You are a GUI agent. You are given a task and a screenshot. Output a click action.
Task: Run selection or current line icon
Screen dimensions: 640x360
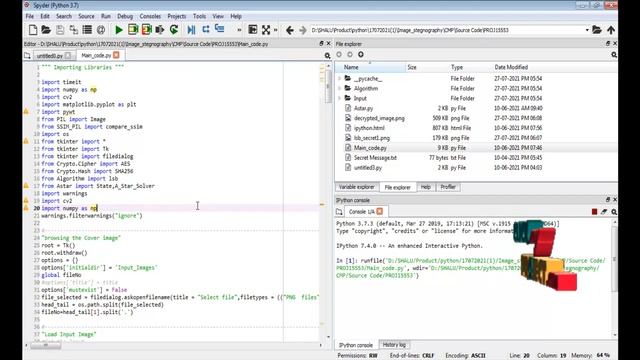point(160,30)
